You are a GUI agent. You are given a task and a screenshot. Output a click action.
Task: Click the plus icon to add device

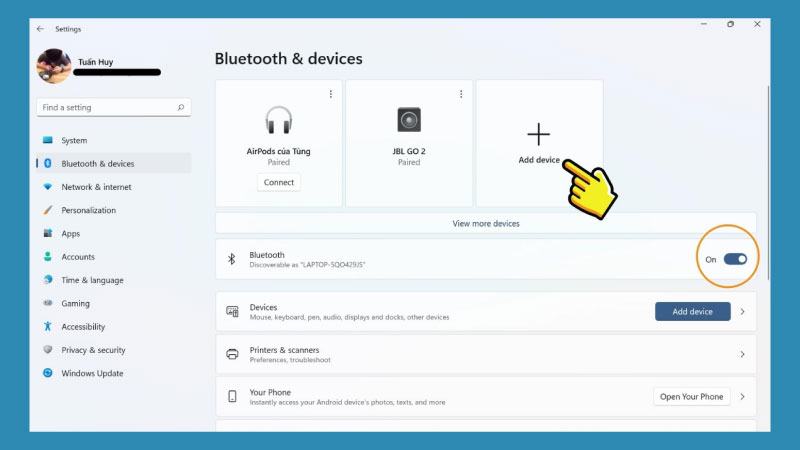[x=538, y=134]
